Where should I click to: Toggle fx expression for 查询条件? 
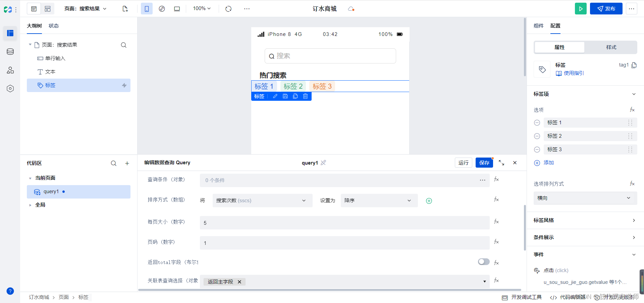tap(496, 179)
